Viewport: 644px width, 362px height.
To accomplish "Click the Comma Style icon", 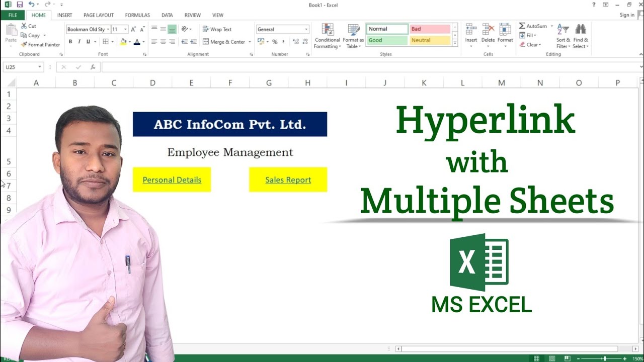I will [x=283, y=42].
